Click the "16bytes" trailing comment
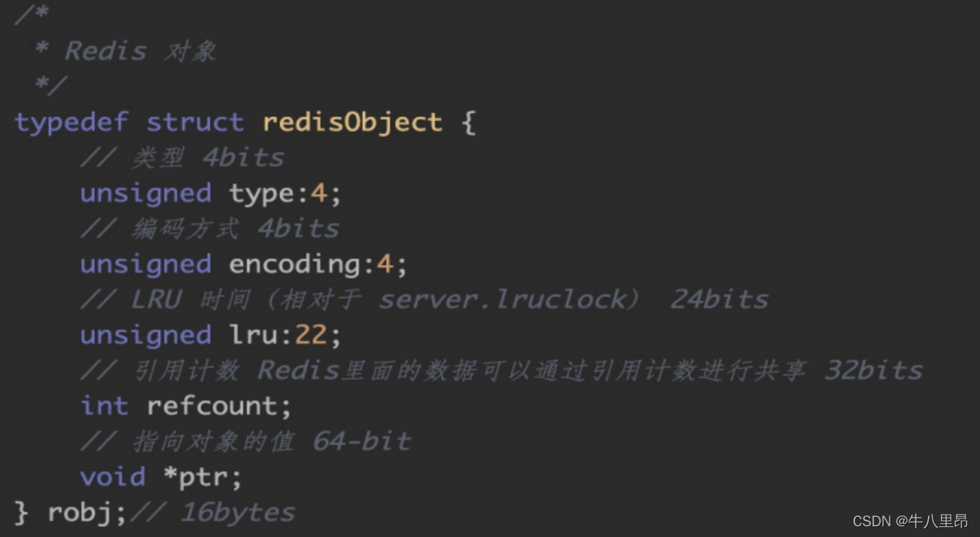 237,512
